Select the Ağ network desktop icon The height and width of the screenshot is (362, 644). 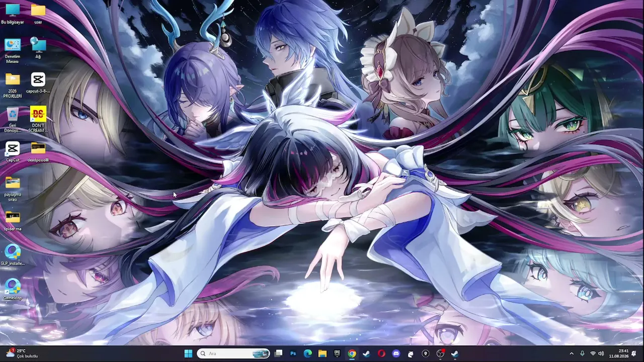38,48
